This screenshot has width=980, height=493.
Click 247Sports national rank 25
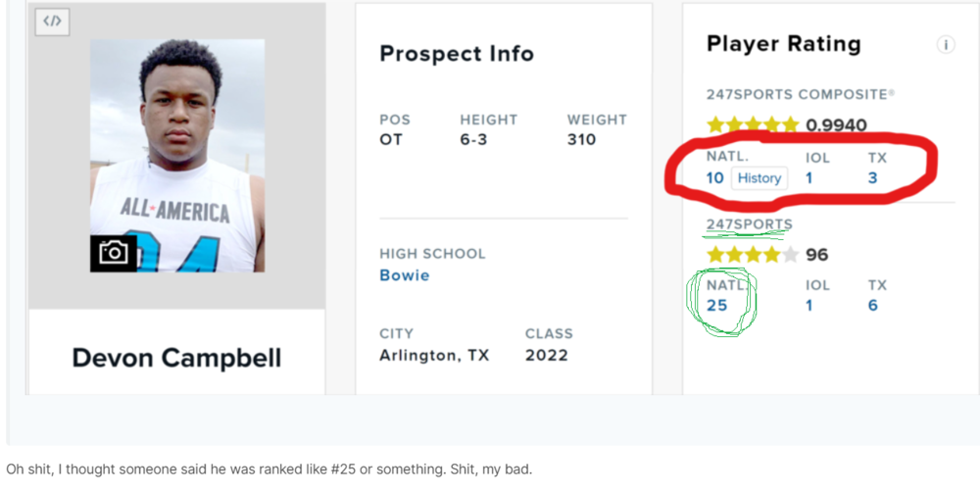[717, 305]
